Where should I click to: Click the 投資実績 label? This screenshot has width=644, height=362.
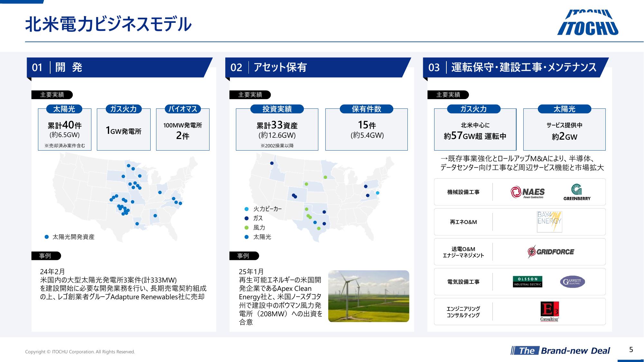coord(277,109)
